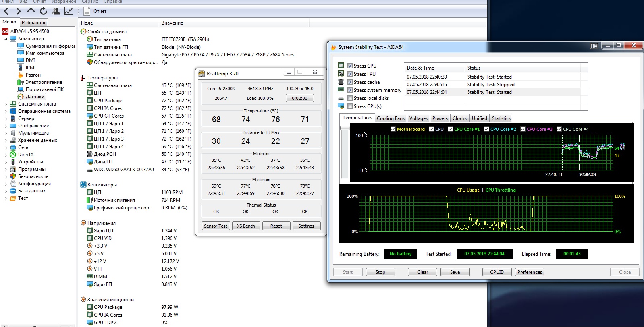
Task: Click the AIDA64 Back navigation arrow
Action: tap(6, 11)
